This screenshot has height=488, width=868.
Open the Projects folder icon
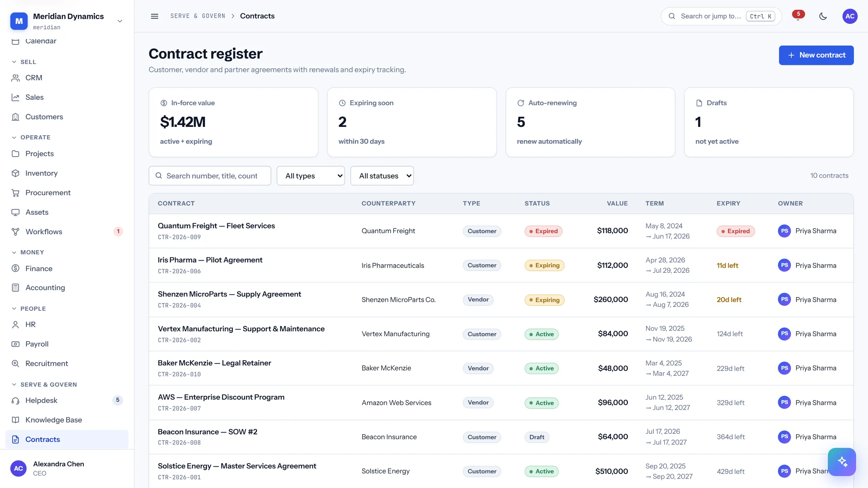point(15,154)
